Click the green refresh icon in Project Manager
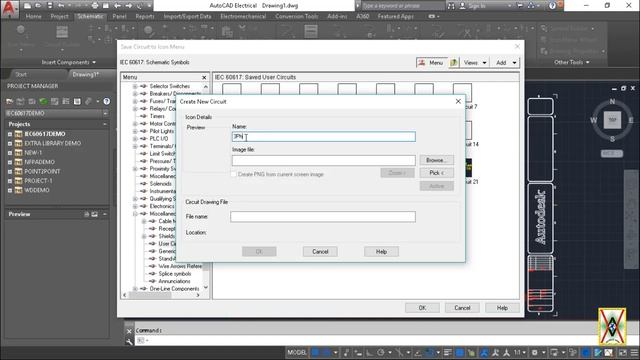Screen dimensions: 640x360 pos(43,101)
